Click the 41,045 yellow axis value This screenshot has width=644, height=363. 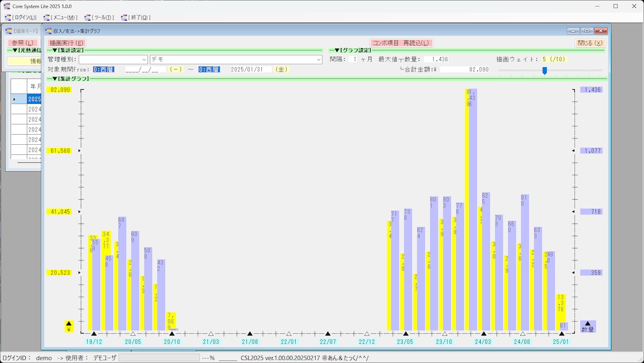59,211
